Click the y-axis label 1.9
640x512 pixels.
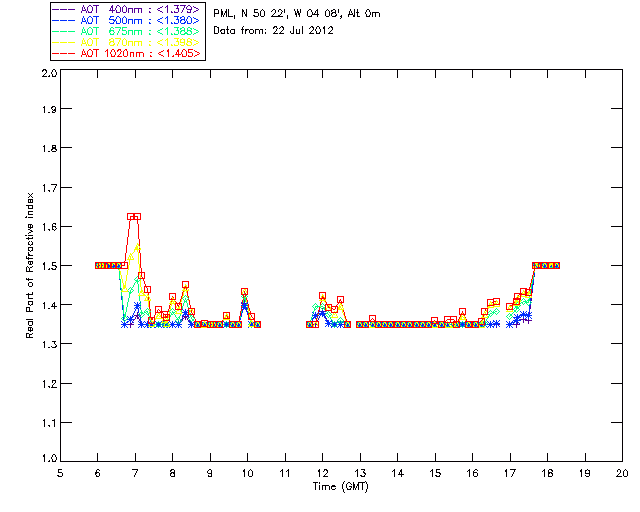point(49,109)
